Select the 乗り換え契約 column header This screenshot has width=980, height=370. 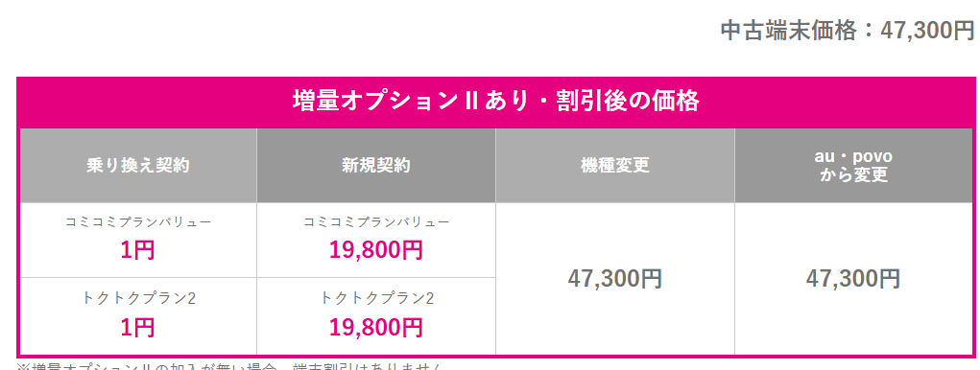(138, 165)
